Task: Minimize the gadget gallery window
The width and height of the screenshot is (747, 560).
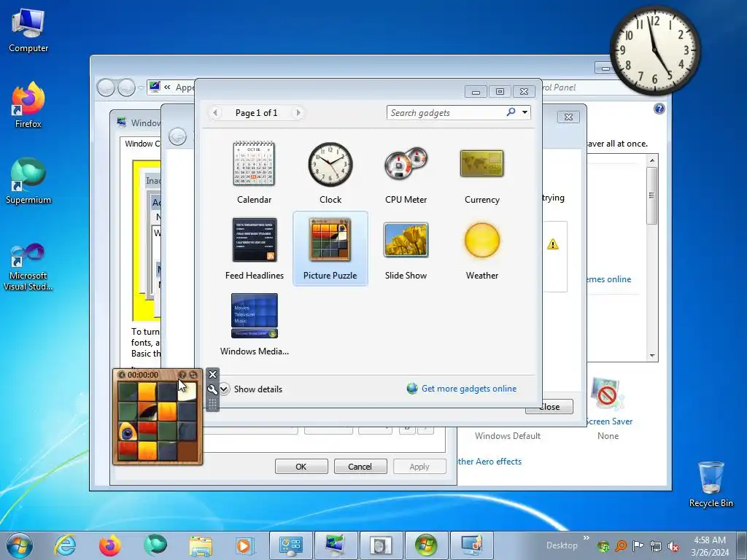Action: (x=476, y=91)
